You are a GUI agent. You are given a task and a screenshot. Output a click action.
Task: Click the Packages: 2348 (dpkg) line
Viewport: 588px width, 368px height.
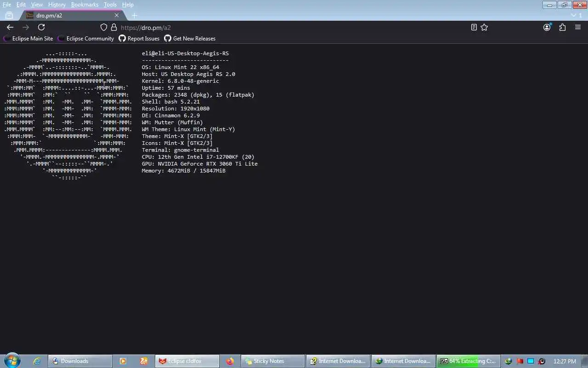(198, 95)
